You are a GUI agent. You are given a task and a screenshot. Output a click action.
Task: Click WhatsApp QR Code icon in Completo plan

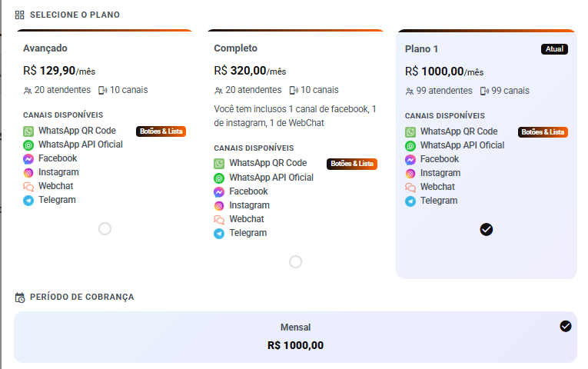pos(219,164)
